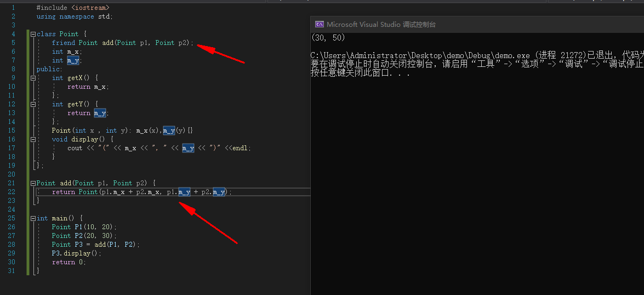Collapse the class Point block
The image size is (644, 295).
coord(33,34)
